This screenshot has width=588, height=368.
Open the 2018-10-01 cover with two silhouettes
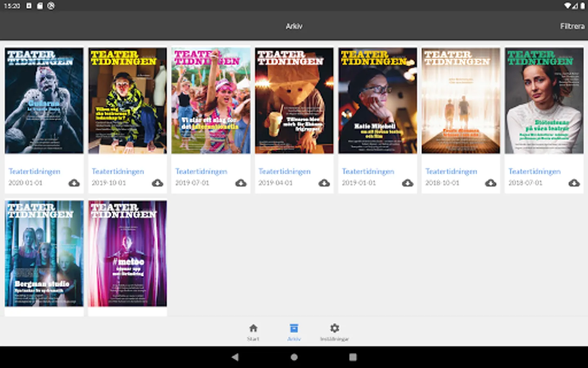(461, 101)
